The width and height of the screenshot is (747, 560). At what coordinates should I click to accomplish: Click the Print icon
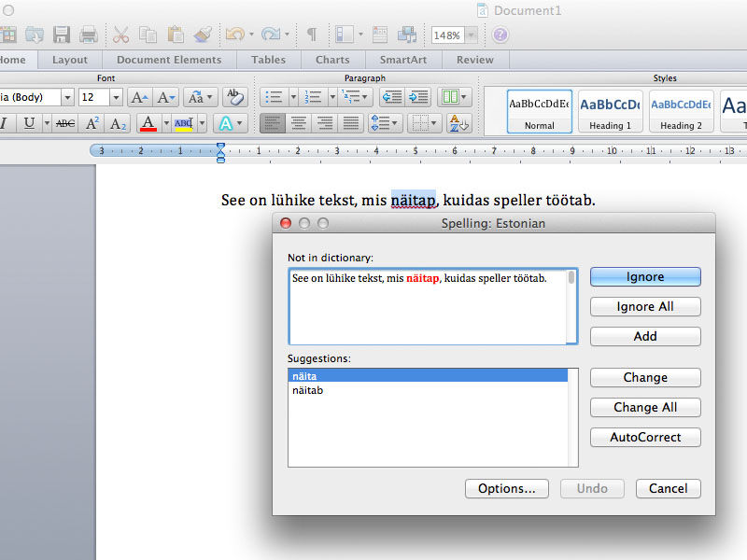88,35
